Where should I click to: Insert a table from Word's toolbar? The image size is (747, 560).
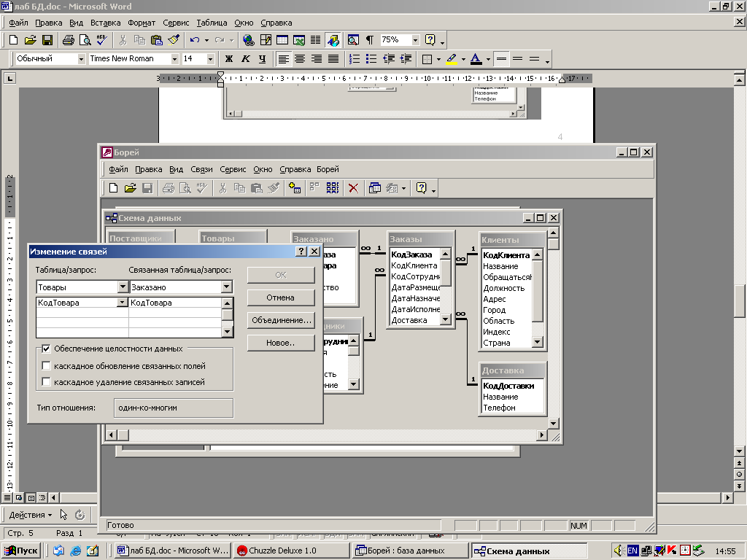[282, 40]
